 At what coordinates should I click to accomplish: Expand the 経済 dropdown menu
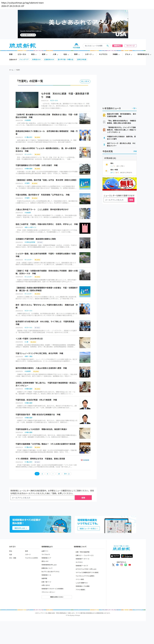[x=44, y=54]
